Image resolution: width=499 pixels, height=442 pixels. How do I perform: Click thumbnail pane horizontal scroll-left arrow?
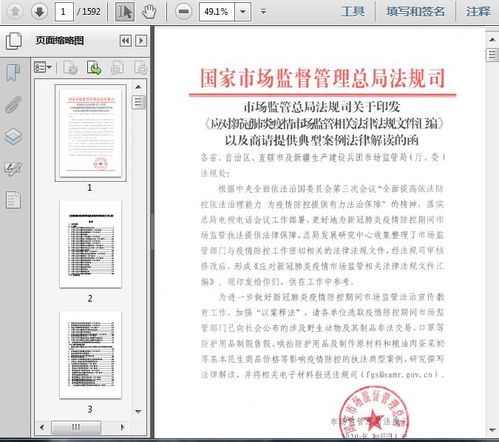coord(42,427)
